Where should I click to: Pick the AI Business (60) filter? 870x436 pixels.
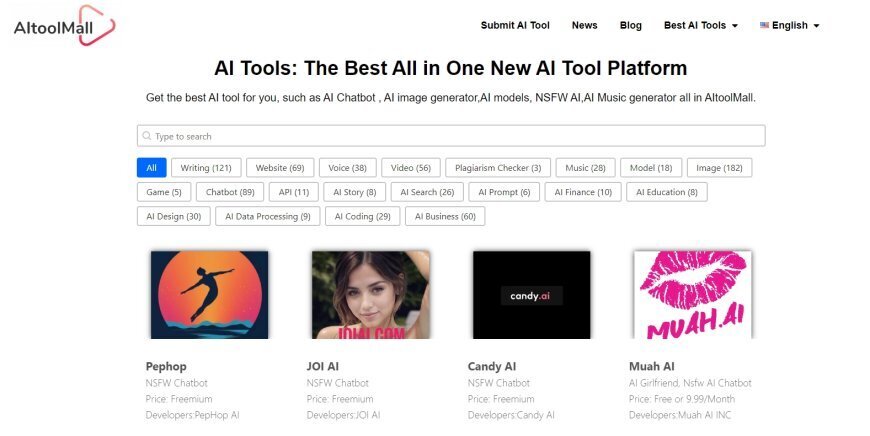(445, 216)
